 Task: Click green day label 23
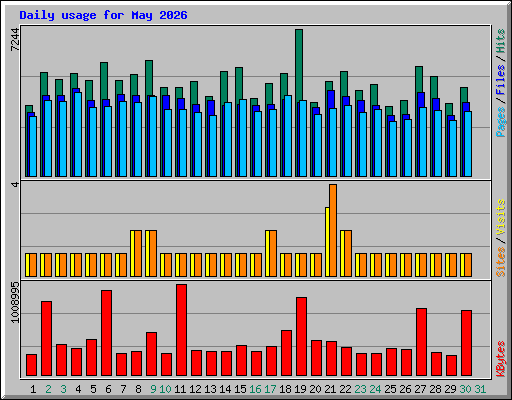tap(360, 389)
